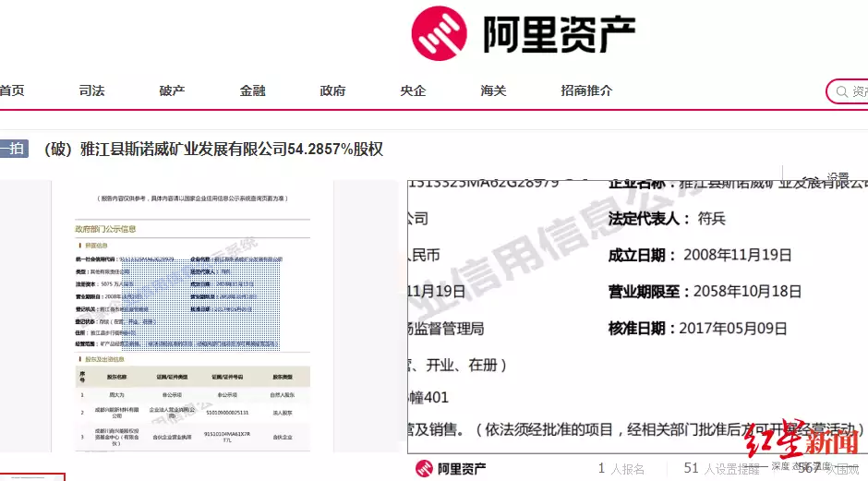The height and width of the screenshot is (481, 868).
Task: Open the 首页 navigation tab
Action: pyautogui.click(x=12, y=90)
